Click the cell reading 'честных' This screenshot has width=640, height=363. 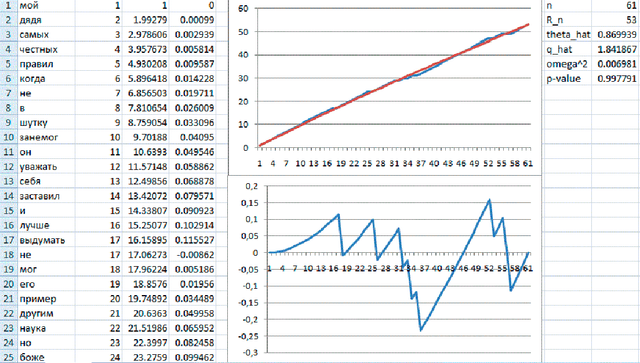pyautogui.click(x=46, y=49)
